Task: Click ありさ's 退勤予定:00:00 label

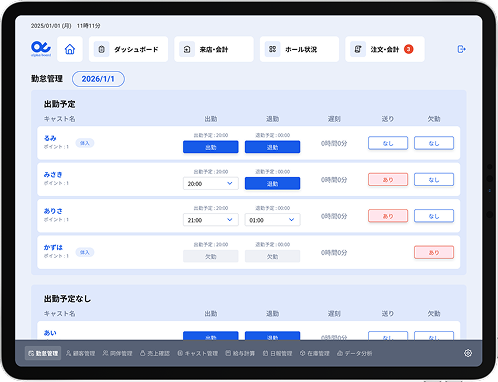Action: (x=272, y=208)
